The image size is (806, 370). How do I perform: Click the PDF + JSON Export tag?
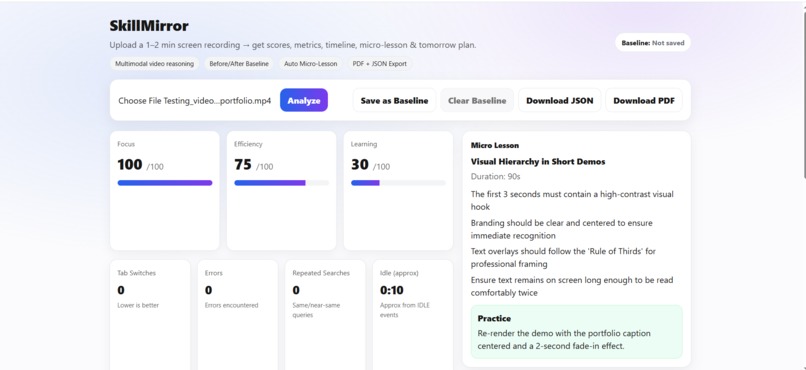coord(379,64)
